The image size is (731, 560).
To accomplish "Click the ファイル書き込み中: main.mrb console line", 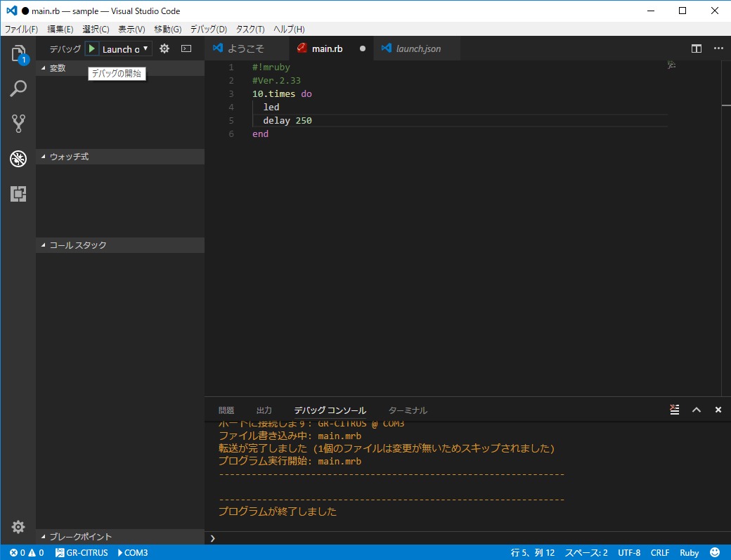I will (x=290, y=436).
